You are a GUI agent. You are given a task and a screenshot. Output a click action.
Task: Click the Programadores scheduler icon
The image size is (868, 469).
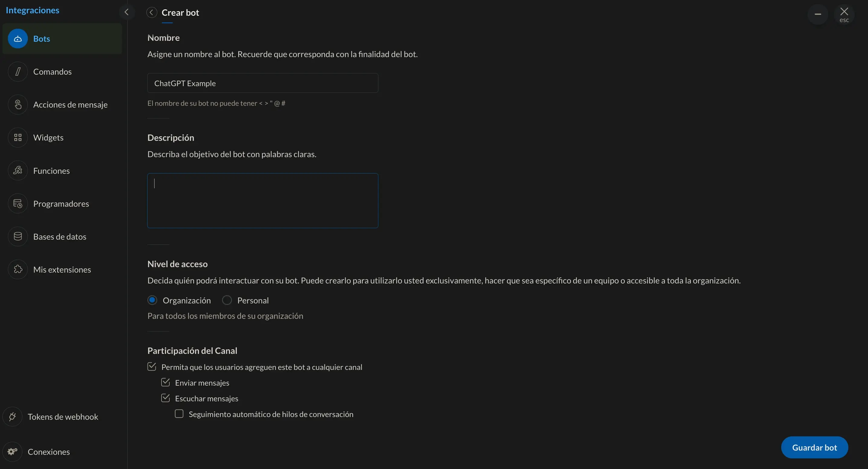pos(18,204)
